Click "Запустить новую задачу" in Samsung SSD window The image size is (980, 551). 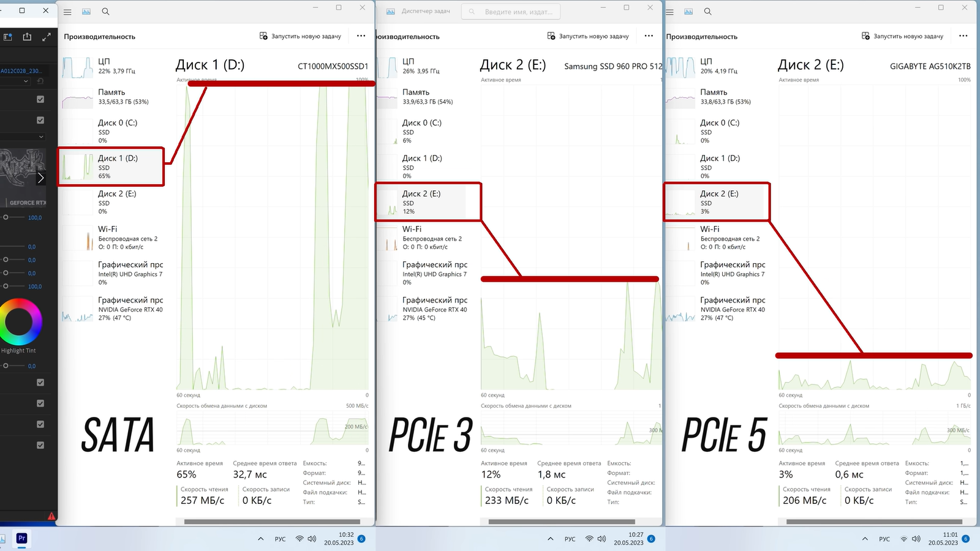(x=588, y=36)
